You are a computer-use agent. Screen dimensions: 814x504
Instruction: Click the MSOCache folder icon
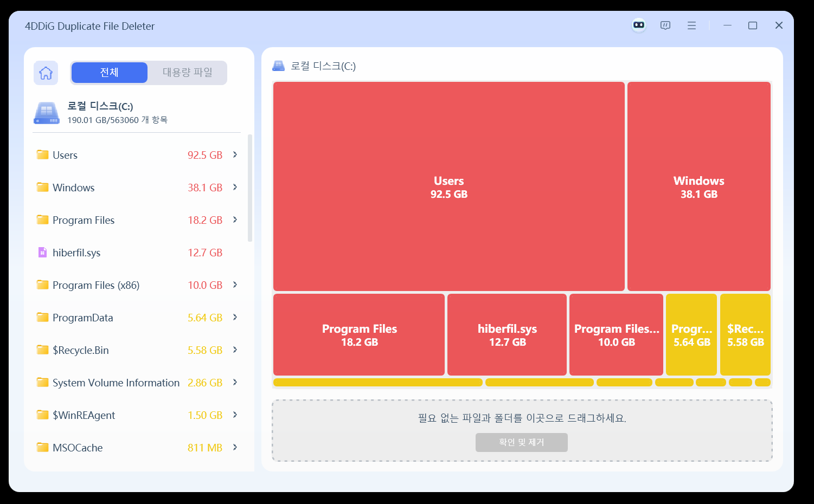43,447
